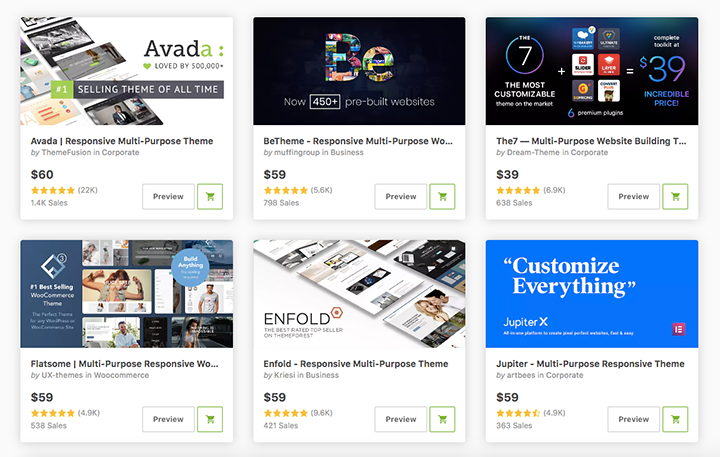Open the Jupiter X banner thumbnail
The image size is (720, 457).
(592, 294)
